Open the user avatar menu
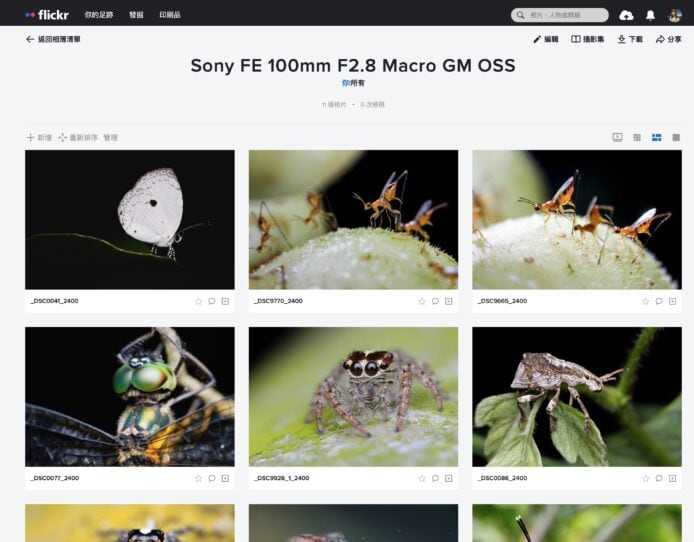694x542 pixels. pos(675,15)
